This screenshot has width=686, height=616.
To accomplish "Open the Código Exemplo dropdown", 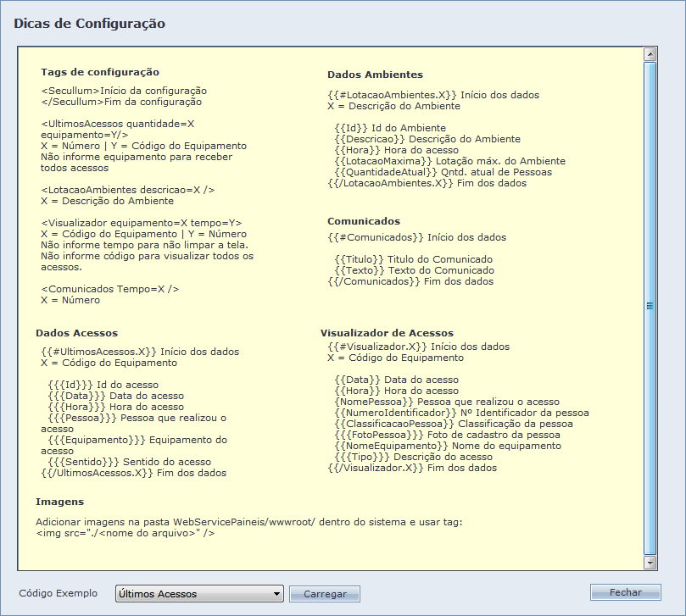I will coord(199,594).
